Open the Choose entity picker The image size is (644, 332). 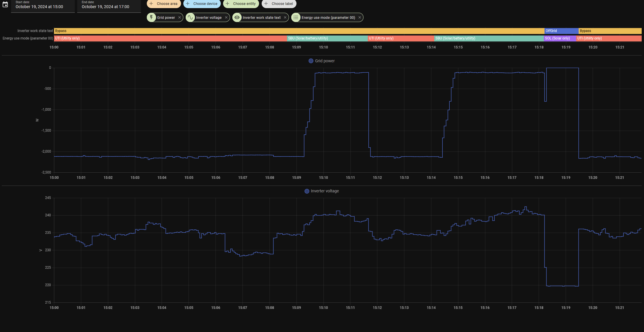[241, 4]
